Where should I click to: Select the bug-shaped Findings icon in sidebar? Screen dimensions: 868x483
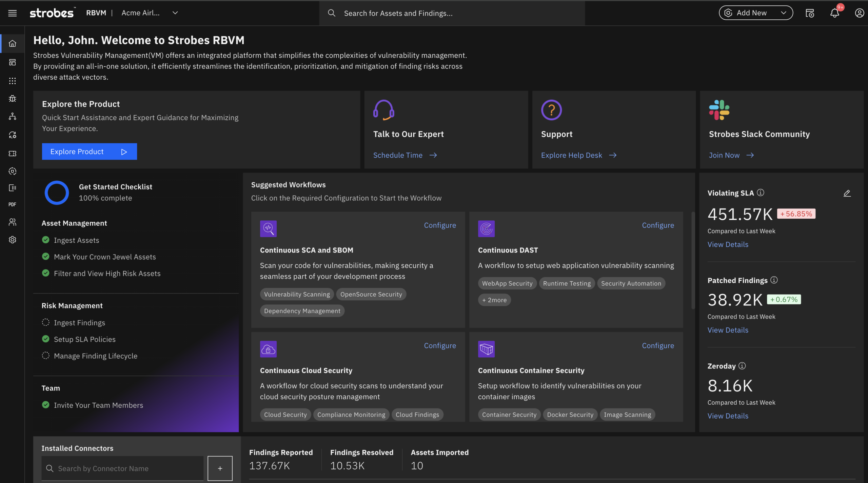coord(12,98)
